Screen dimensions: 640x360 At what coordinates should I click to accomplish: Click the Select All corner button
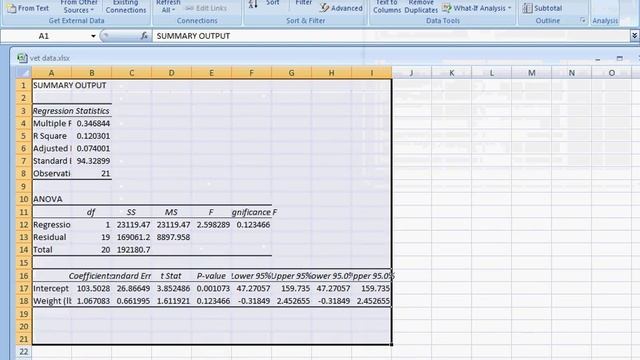(24, 73)
